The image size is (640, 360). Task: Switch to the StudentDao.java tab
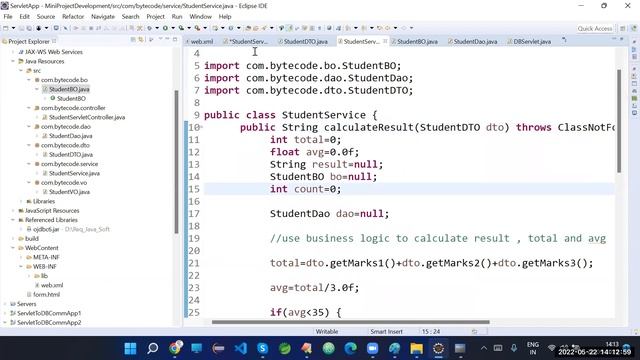473,42
